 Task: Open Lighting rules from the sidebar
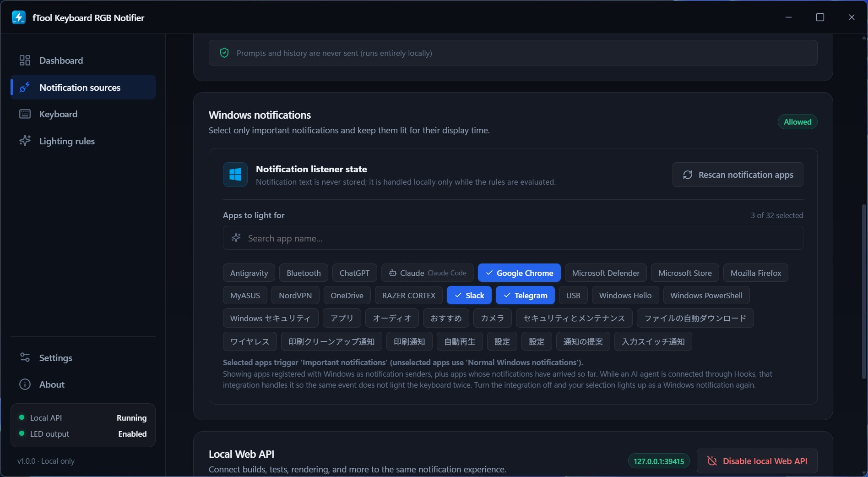coord(83,141)
